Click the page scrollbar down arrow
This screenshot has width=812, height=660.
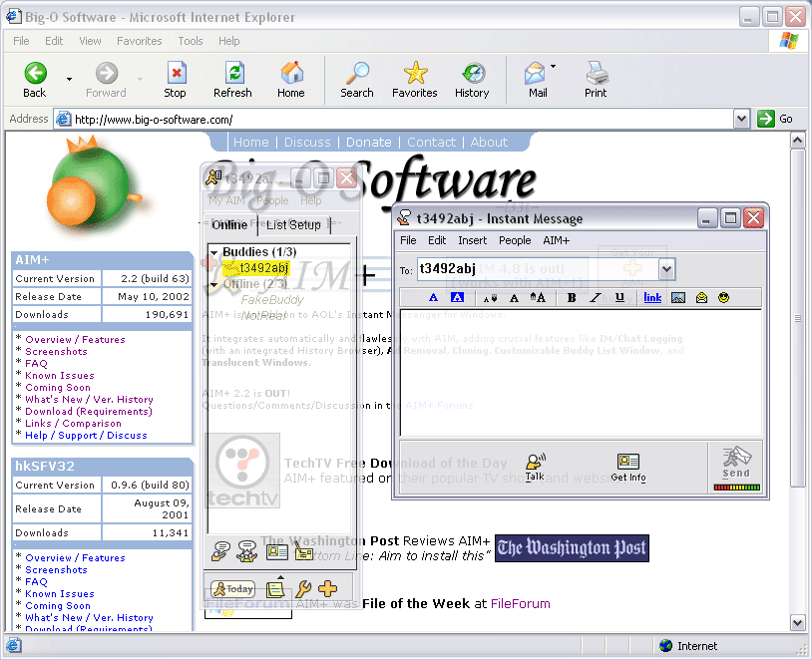click(797, 623)
